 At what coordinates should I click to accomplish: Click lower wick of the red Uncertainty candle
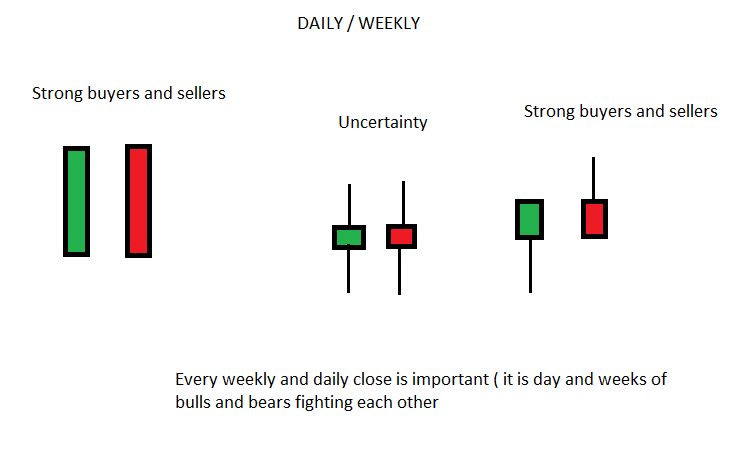point(400,271)
